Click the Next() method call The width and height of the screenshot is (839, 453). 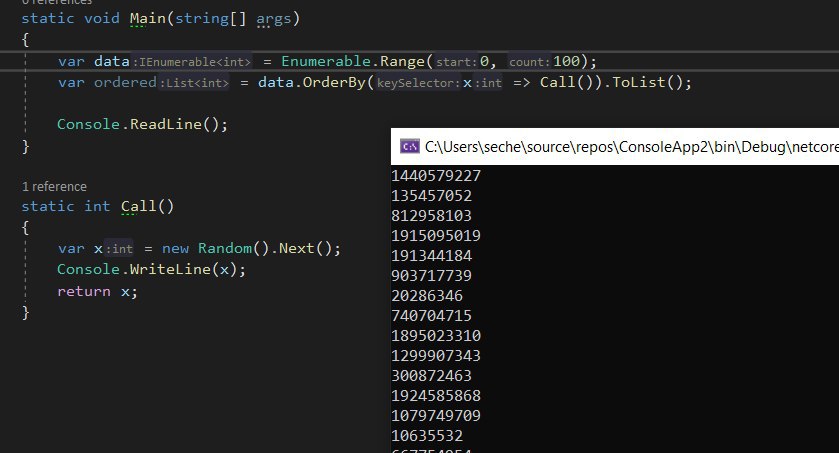(306, 249)
